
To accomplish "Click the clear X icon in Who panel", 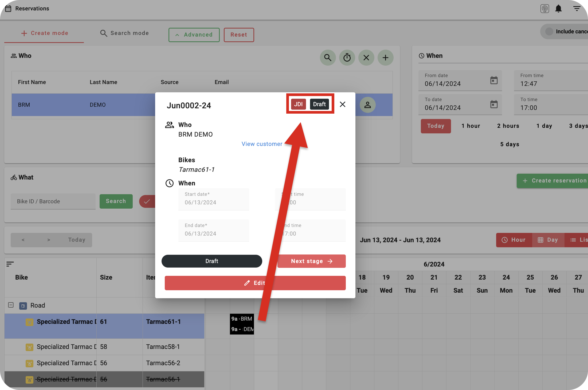I will click(366, 58).
